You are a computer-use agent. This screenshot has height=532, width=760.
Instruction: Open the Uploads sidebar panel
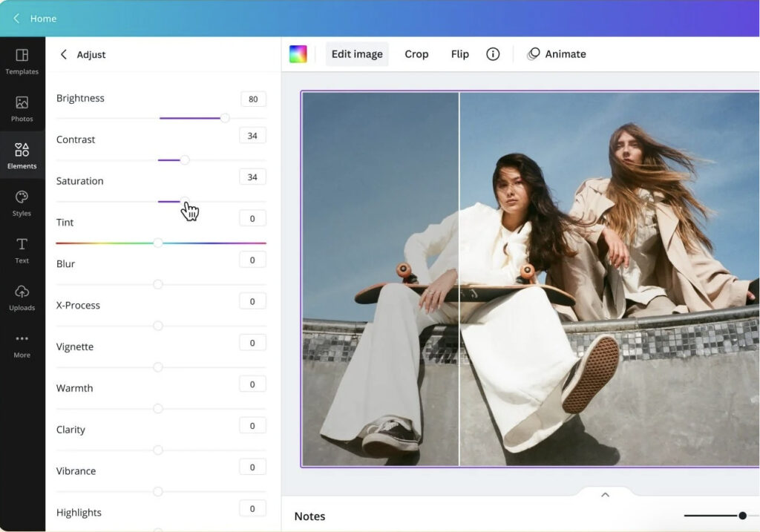(22, 298)
